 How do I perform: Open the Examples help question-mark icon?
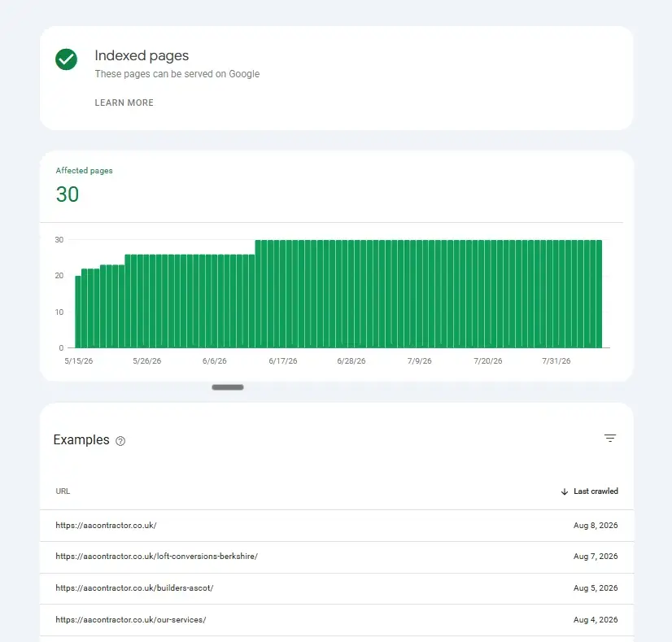tap(120, 441)
